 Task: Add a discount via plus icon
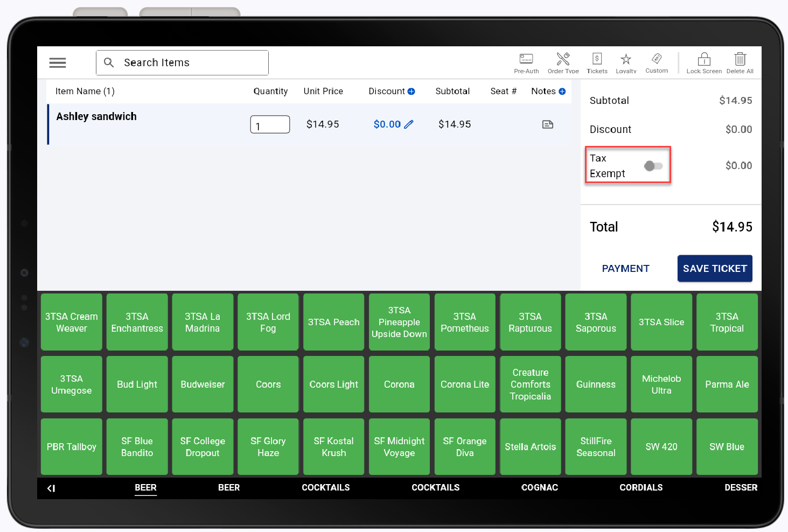point(412,92)
